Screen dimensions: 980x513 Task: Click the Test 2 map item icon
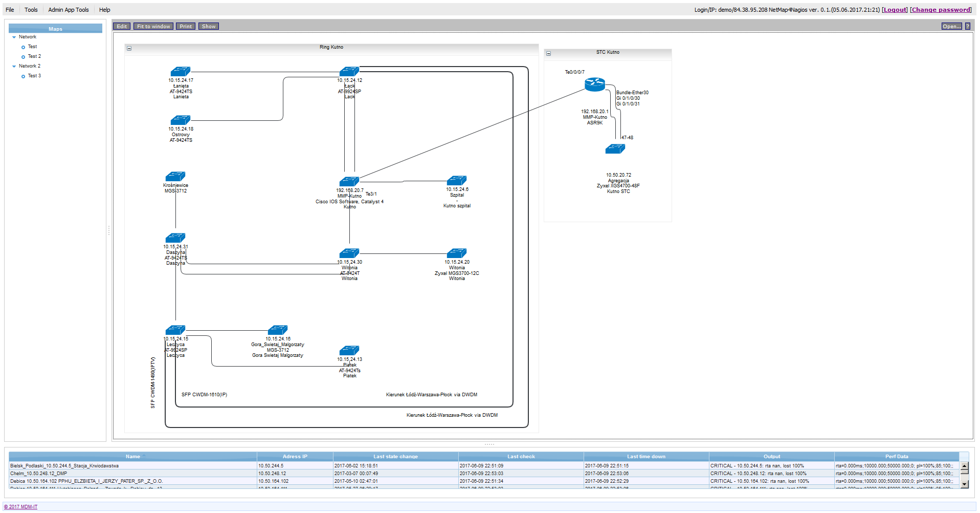[x=23, y=57]
